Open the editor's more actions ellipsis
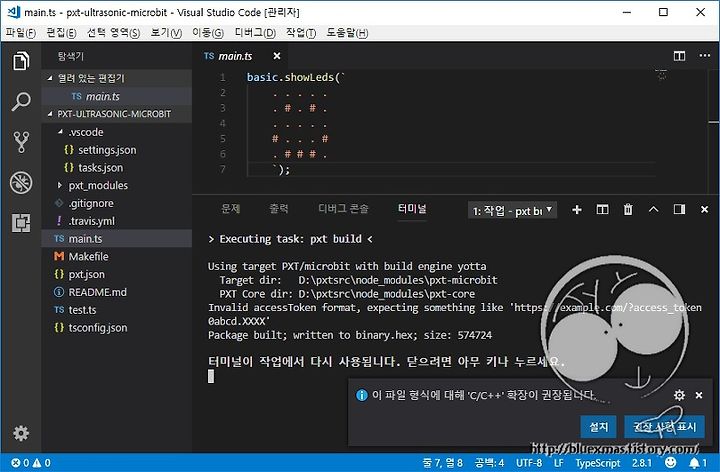This screenshot has height=472, width=720. [705, 56]
